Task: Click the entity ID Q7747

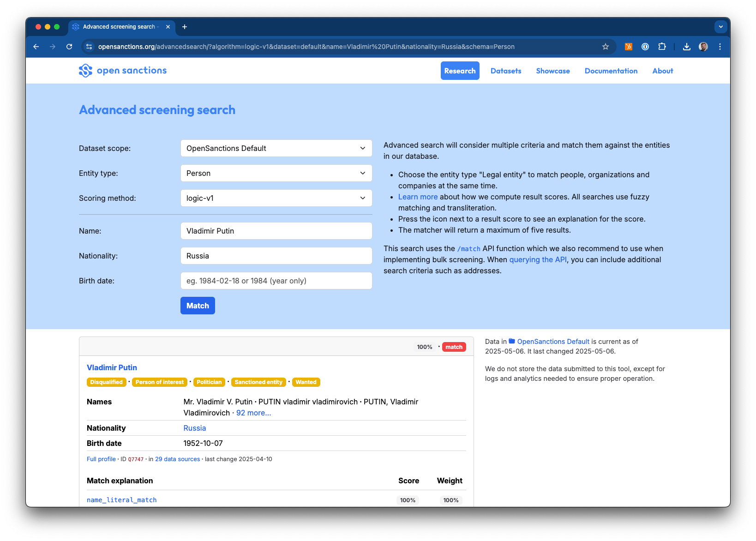Action: point(136,459)
